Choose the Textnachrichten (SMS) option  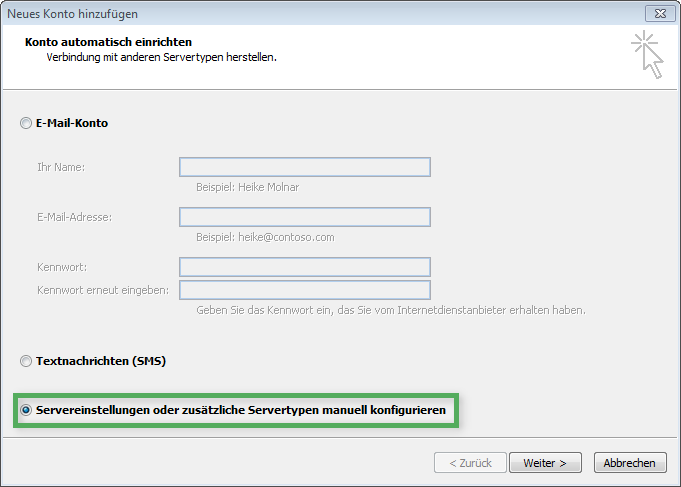(x=26, y=361)
